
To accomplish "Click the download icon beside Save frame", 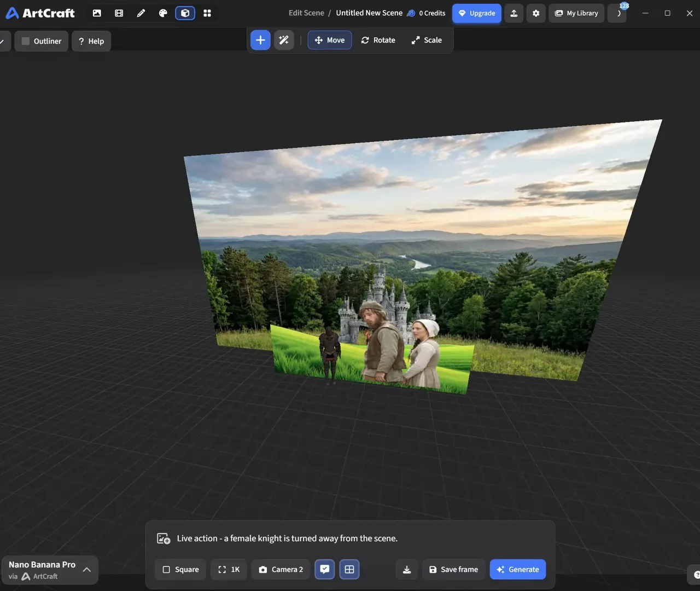I will [x=407, y=570].
